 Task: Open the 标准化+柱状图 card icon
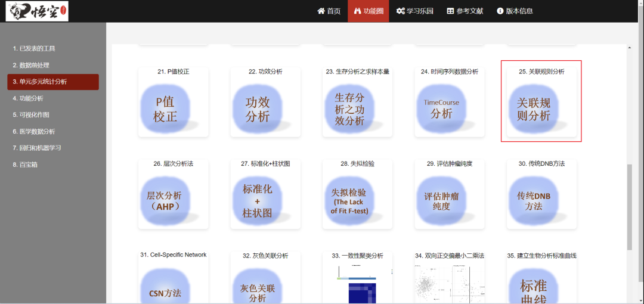[258, 201]
